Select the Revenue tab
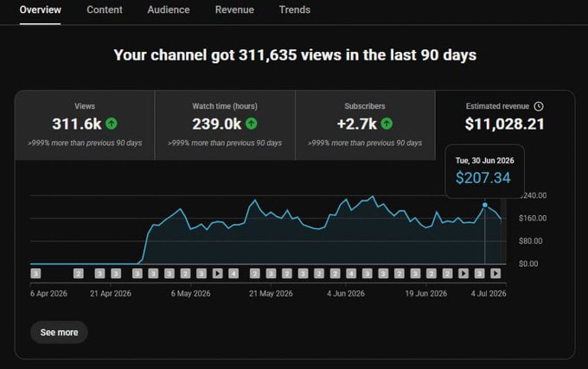The height and width of the screenshot is (369, 588). click(234, 10)
